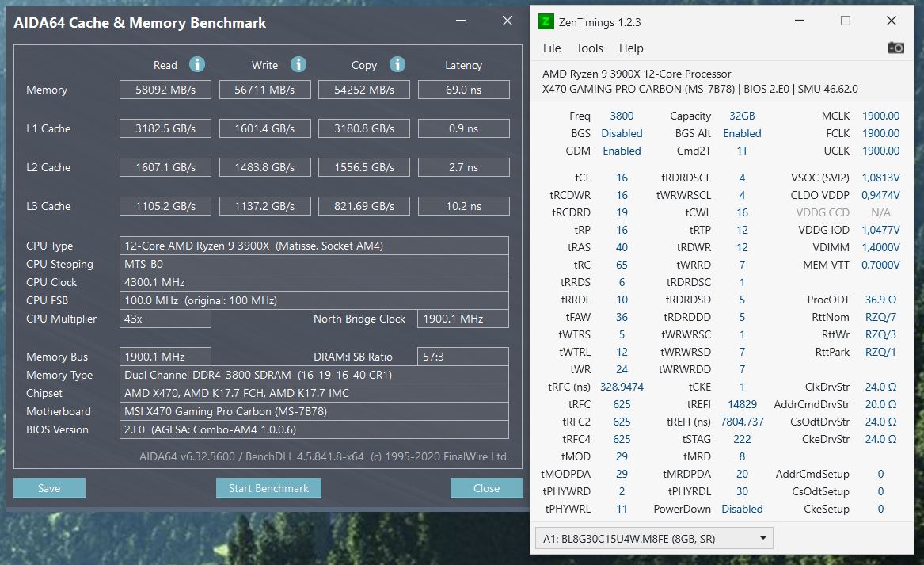Click the tREFI value 14829
Viewport: 924px width, 565px height.
point(742,405)
